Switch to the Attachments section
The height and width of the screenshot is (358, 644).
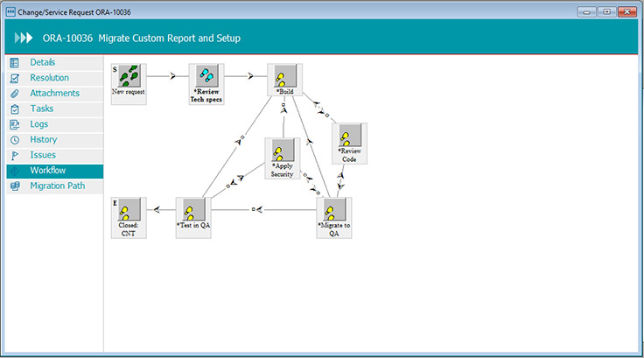pos(54,94)
